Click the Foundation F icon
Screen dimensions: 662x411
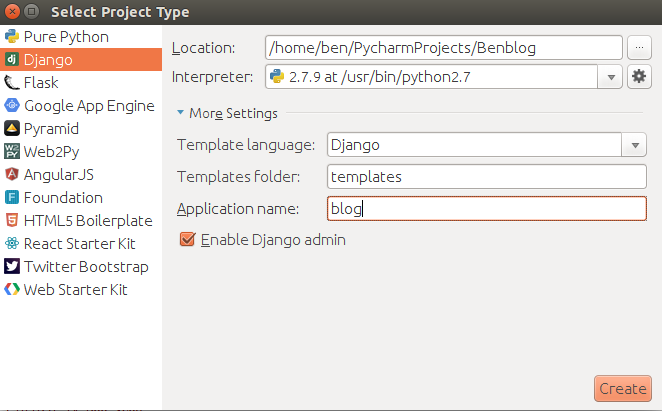point(12,197)
